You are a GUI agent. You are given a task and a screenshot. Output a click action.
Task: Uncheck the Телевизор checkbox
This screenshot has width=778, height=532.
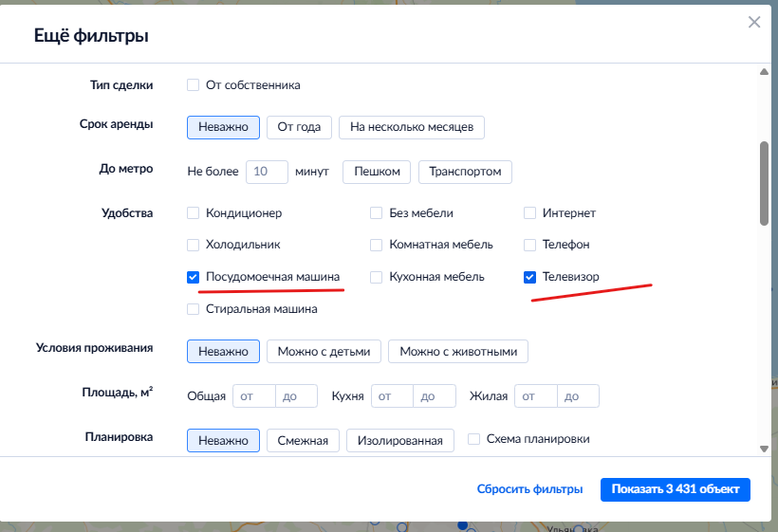[530, 277]
